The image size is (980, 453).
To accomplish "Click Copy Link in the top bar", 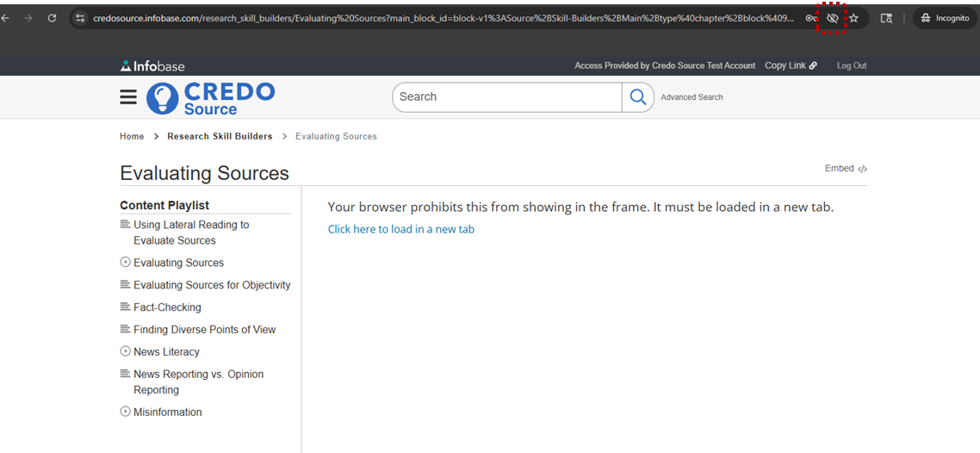I will tap(791, 65).
